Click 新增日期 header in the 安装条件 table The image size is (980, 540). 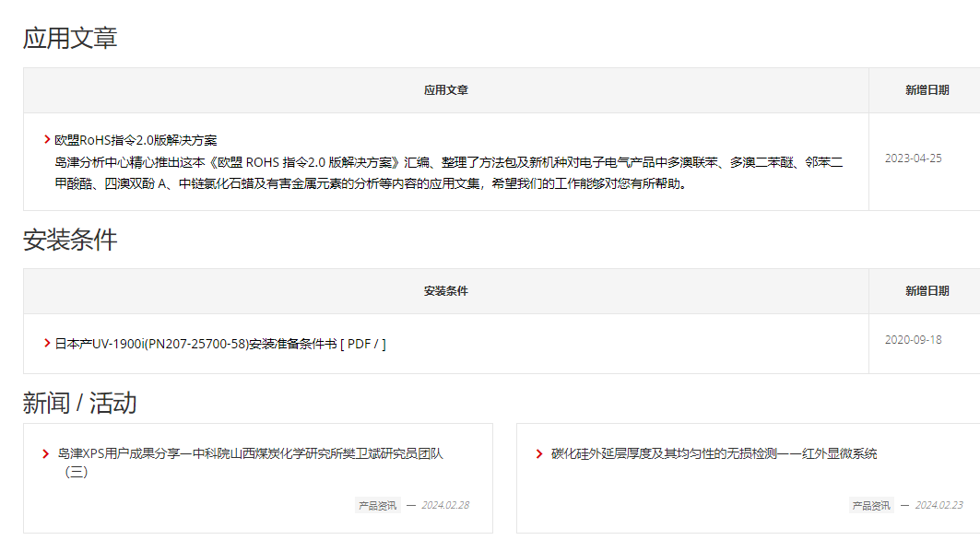927,291
